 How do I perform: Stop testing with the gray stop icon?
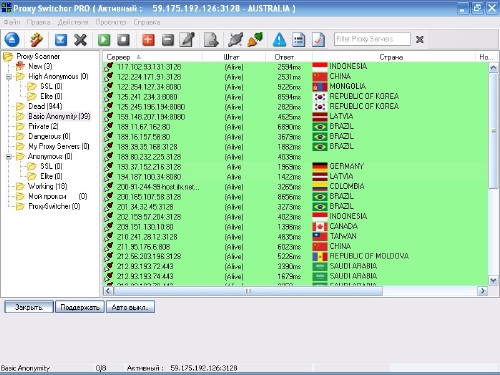tap(123, 40)
